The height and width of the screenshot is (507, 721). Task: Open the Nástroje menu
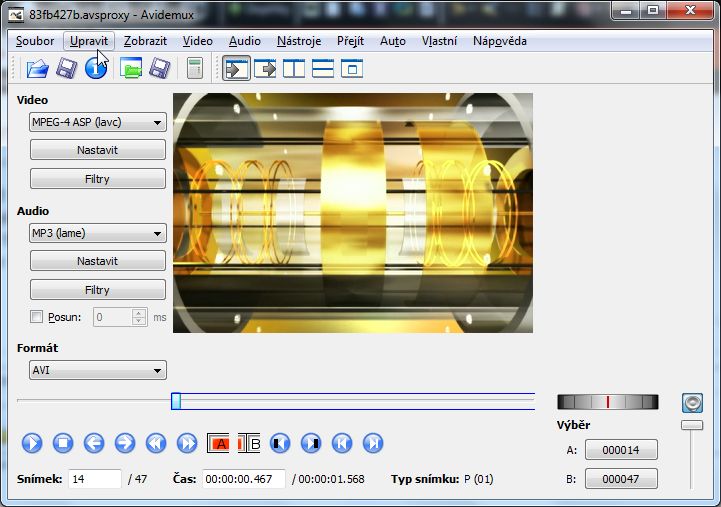299,41
